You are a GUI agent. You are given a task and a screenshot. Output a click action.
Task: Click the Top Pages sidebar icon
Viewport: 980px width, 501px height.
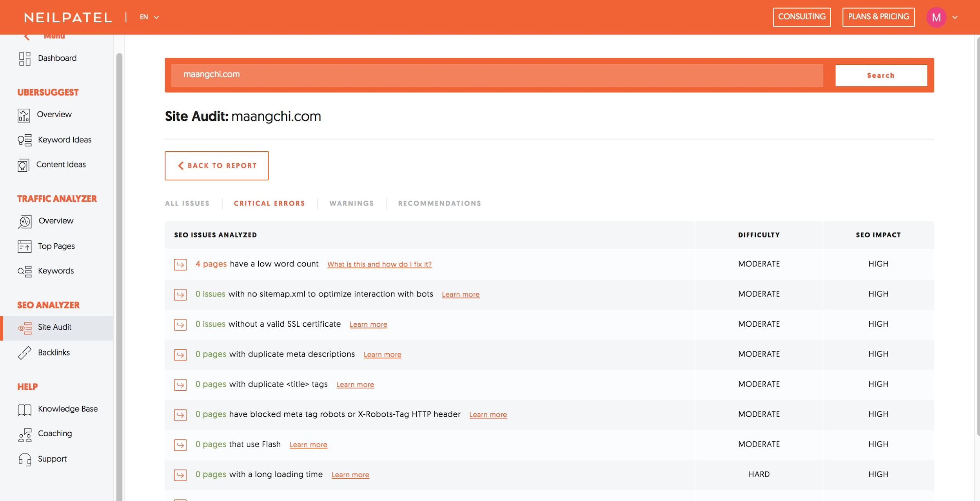pos(24,246)
